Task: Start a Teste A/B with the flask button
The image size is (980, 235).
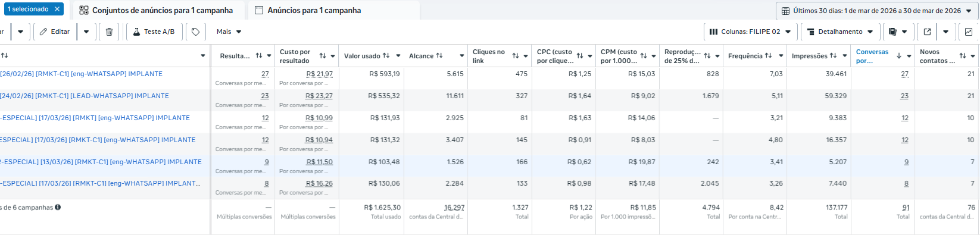Action: [154, 32]
